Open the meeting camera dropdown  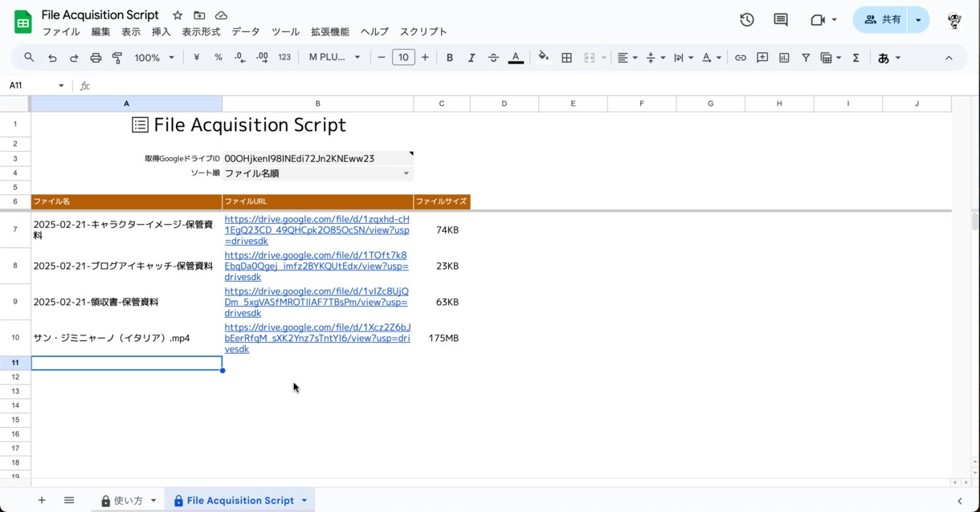coord(824,20)
